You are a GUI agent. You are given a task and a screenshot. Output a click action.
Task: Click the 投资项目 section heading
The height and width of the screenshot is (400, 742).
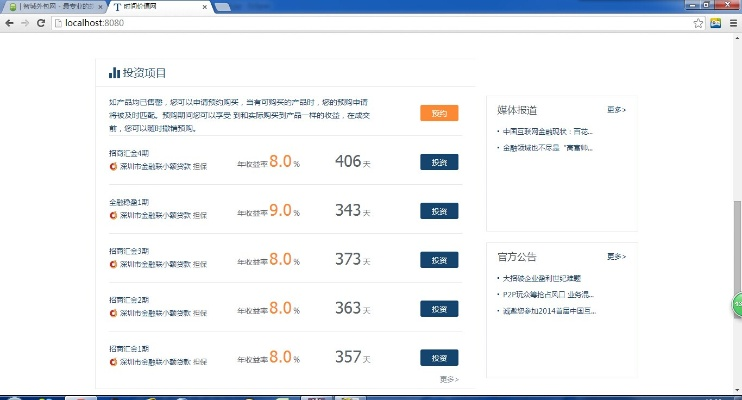144,73
